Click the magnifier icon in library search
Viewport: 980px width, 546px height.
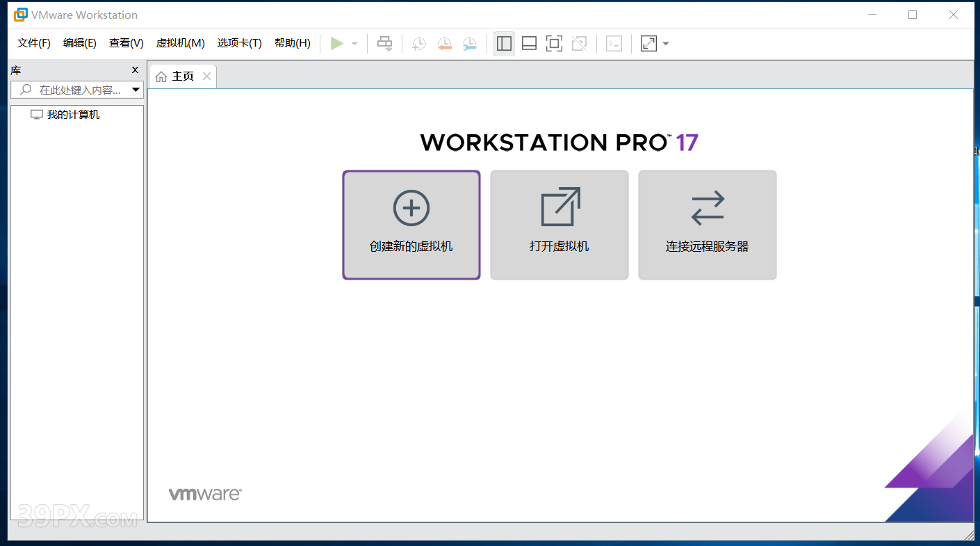point(26,90)
